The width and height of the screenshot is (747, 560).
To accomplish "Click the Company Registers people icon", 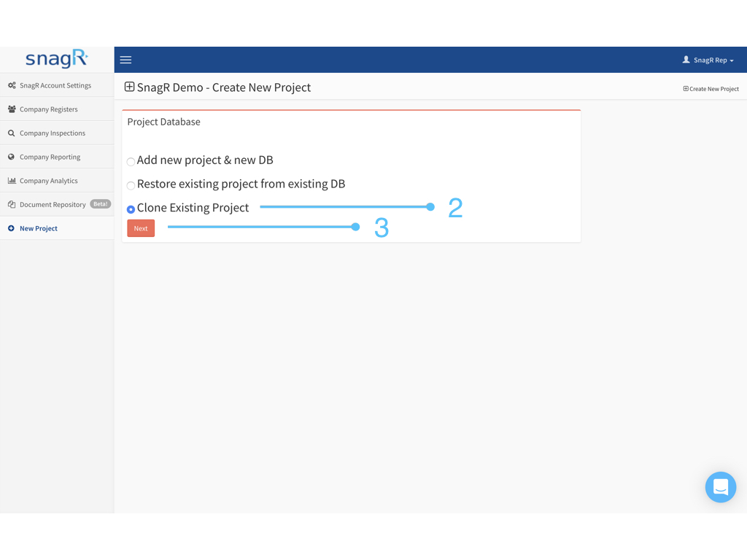I will coord(12,109).
